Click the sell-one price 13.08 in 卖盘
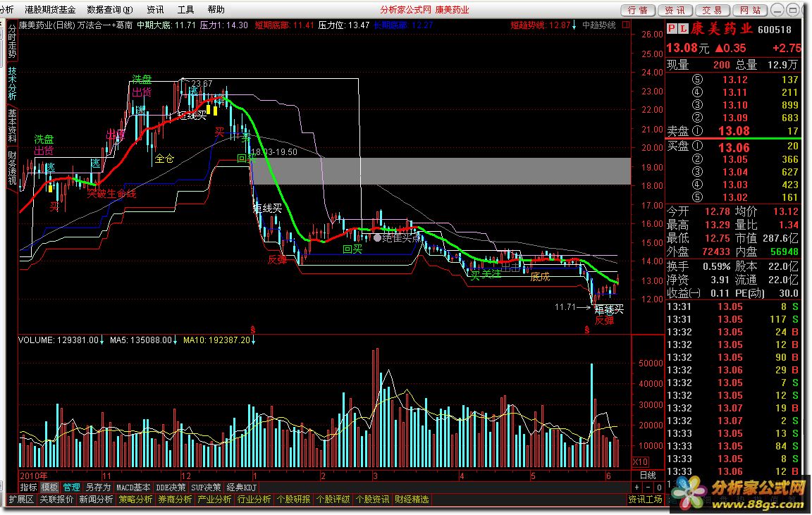Viewport: 812px width, 515px height. [734, 131]
